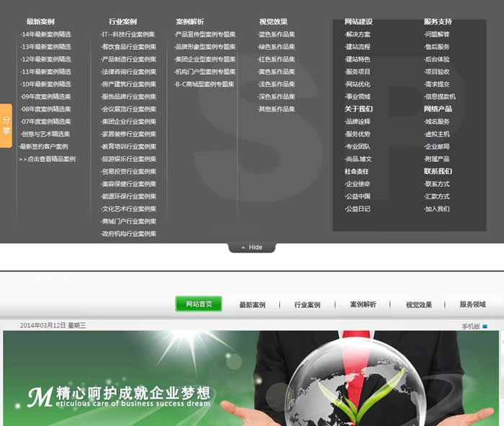Image resolution: width=504 pixels, height=426 pixels.
Task: Select 联系方式 under 联系我们
Action: 437,184
